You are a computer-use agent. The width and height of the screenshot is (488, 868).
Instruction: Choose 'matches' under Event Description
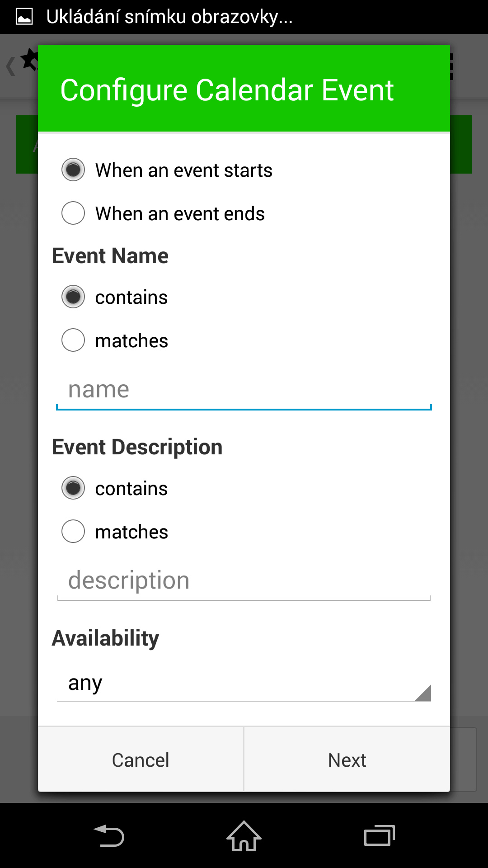[115, 532]
